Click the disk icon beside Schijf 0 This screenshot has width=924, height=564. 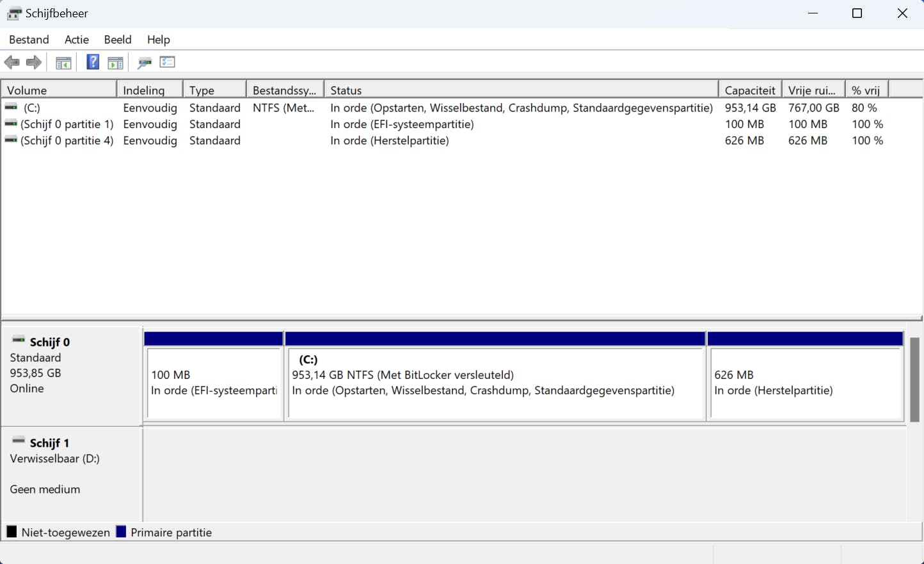[19, 340]
